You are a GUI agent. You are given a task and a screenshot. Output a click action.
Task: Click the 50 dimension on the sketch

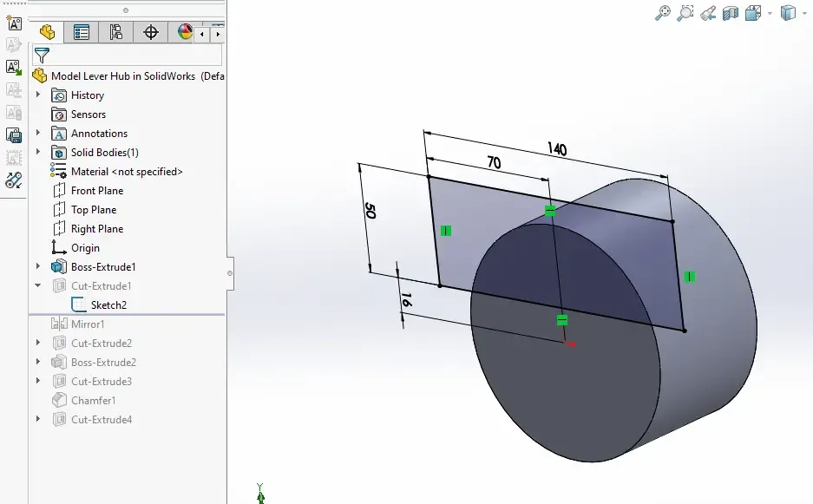pos(370,211)
